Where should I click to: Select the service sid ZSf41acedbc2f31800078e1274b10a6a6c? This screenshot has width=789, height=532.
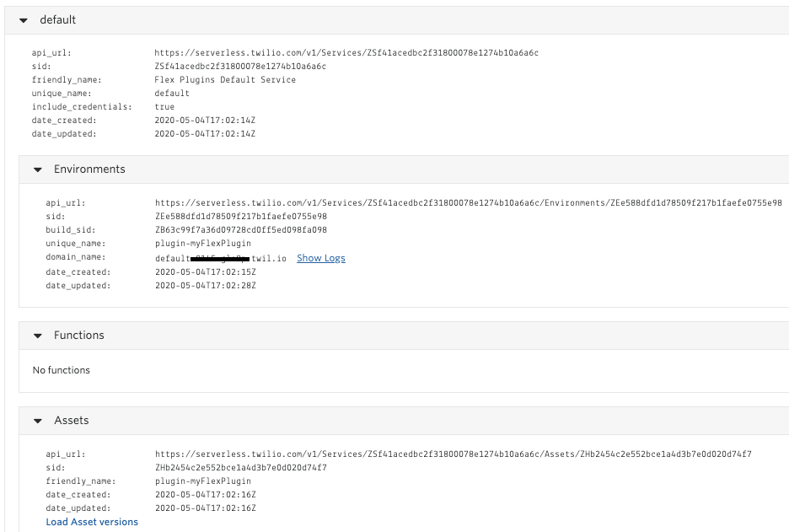pos(240,67)
